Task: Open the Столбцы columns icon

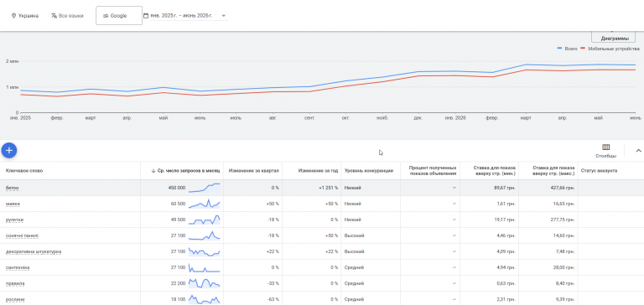Action: (x=605, y=147)
